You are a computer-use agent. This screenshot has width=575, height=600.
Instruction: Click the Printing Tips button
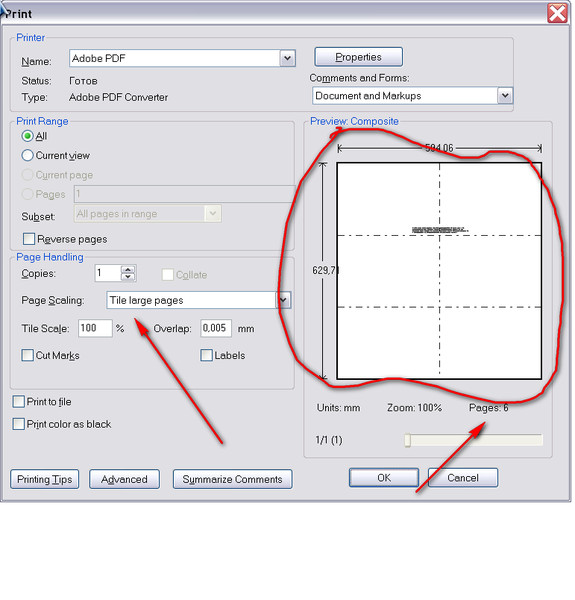click(44, 479)
